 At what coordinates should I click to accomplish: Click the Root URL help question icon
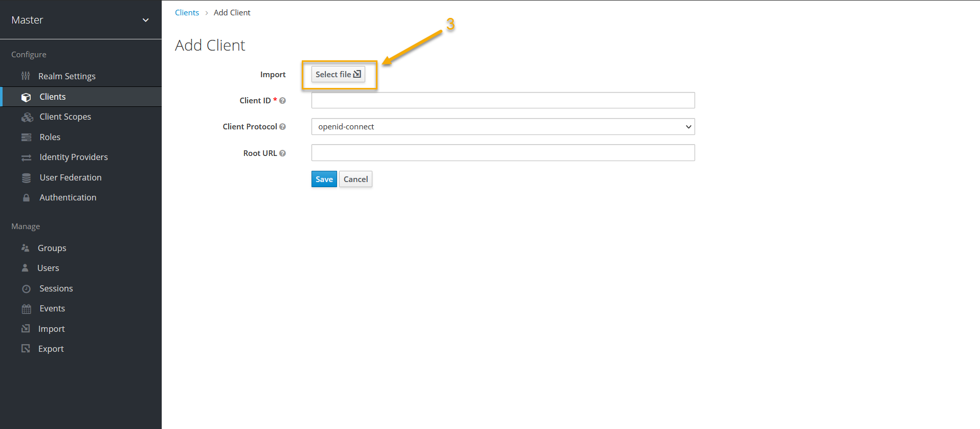(282, 153)
